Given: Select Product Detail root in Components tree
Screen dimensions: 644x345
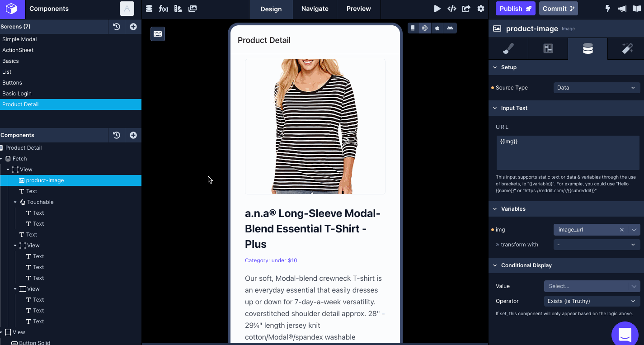Looking at the screenshot, I should [x=71, y=148].
